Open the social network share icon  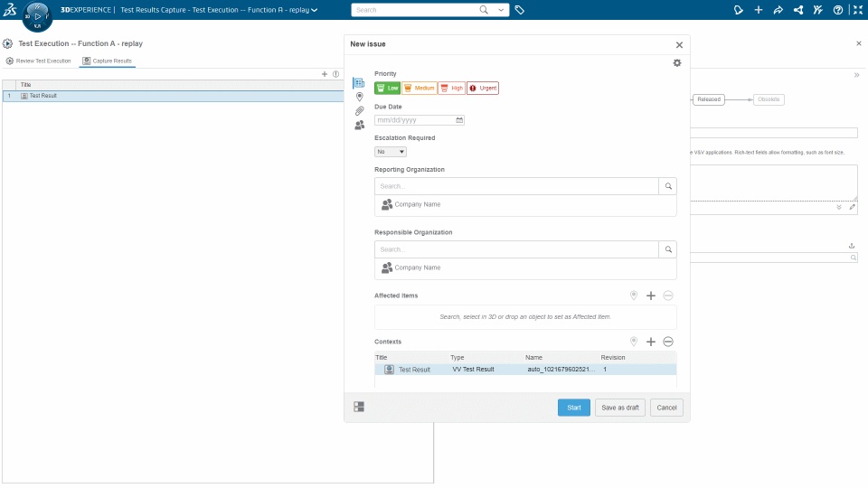pyautogui.click(x=798, y=10)
